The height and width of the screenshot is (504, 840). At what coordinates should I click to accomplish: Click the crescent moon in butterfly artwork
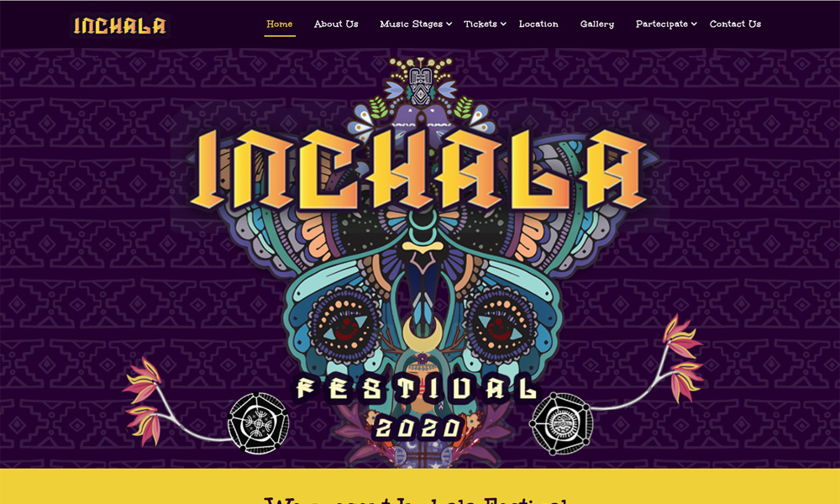coord(423,333)
